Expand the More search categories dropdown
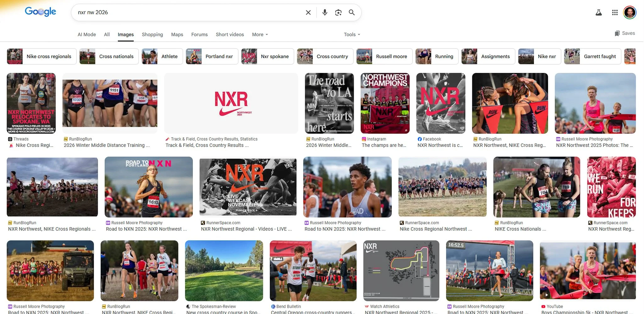This screenshot has width=644, height=314. click(259, 35)
